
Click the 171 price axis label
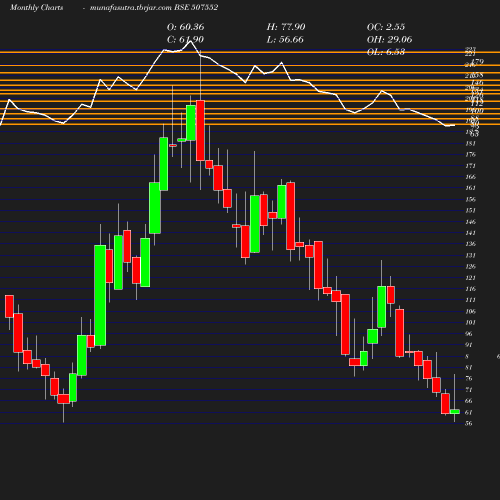(x=470, y=166)
